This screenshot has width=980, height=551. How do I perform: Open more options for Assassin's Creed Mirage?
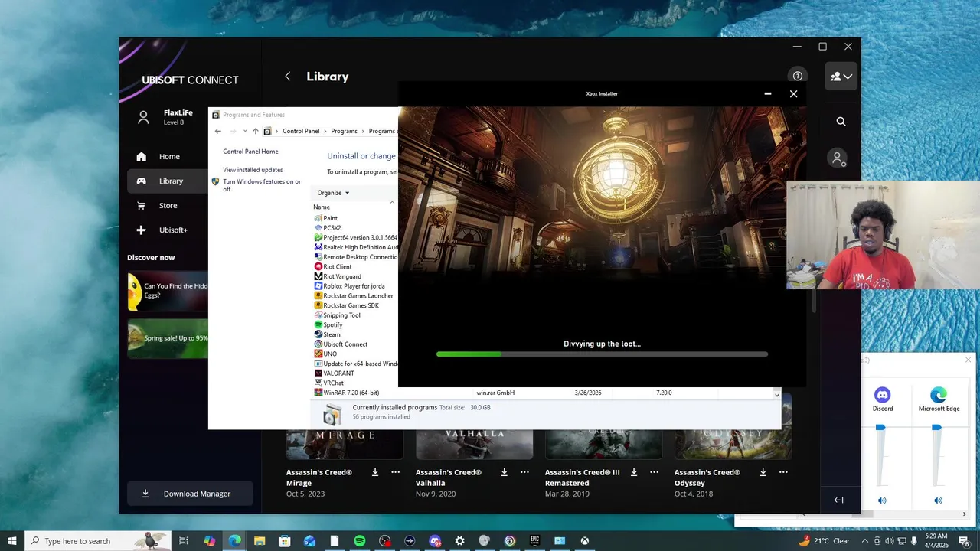(395, 472)
